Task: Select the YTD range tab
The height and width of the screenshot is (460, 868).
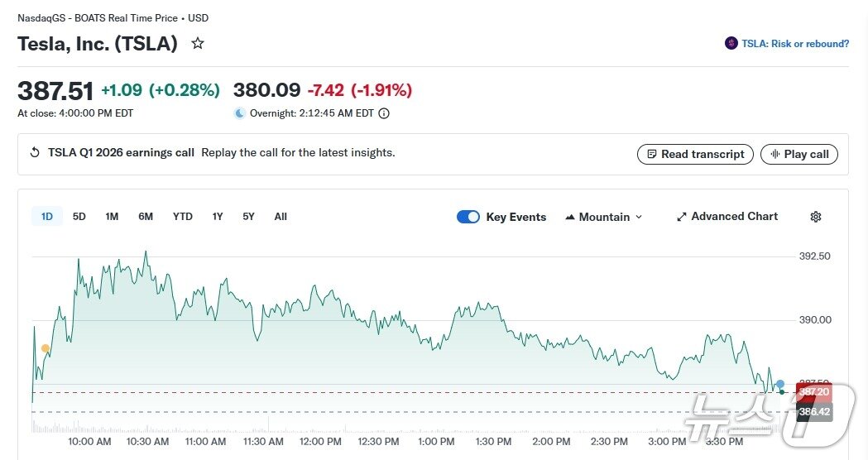Action: point(182,217)
